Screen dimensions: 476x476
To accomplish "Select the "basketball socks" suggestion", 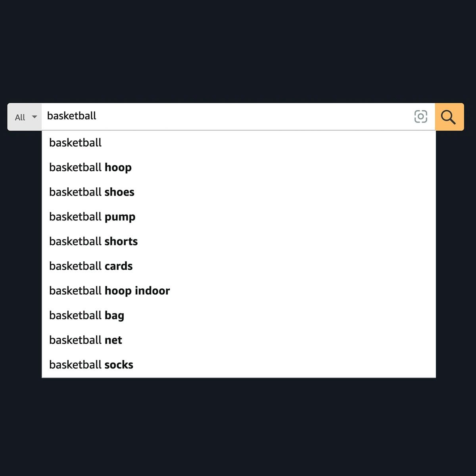I will coord(91,365).
